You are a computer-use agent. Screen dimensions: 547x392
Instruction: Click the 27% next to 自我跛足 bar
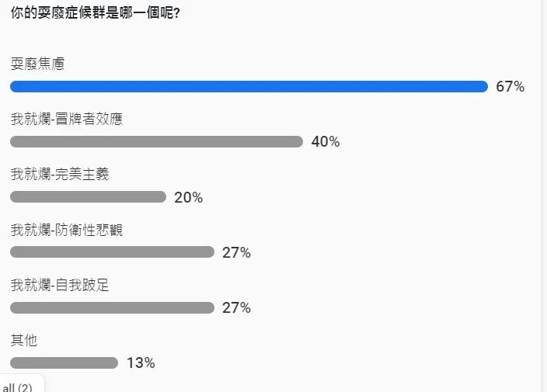(236, 308)
